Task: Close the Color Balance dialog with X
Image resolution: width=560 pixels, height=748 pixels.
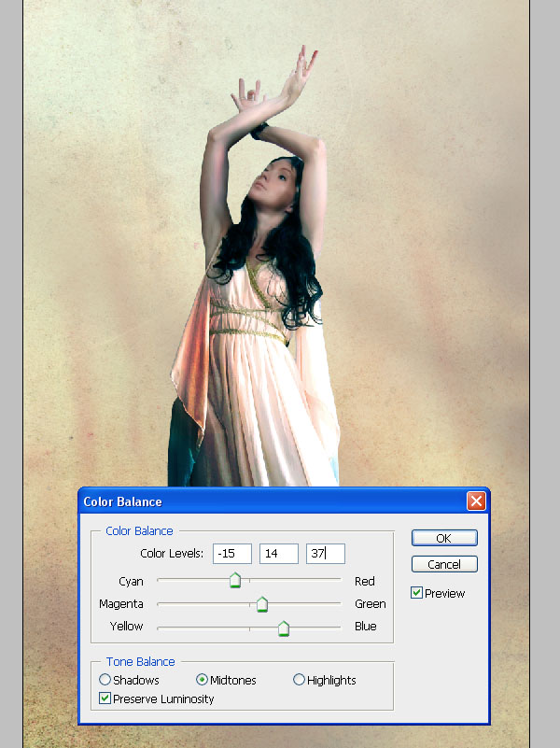Action: [476, 501]
